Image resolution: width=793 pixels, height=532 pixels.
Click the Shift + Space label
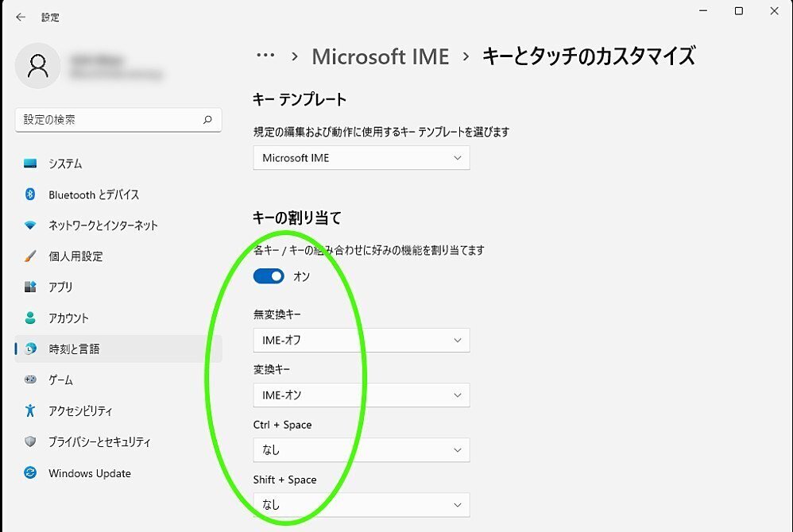tap(284, 480)
